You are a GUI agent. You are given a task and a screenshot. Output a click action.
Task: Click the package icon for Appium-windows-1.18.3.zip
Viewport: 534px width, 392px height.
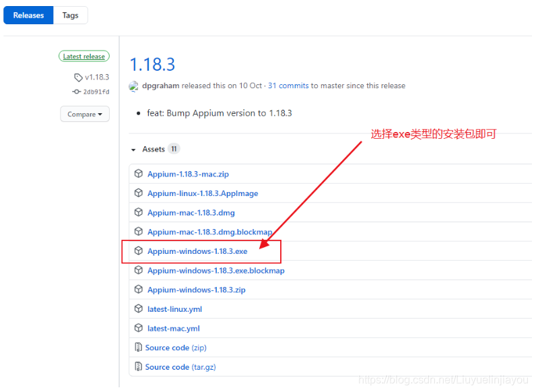[x=138, y=290]
